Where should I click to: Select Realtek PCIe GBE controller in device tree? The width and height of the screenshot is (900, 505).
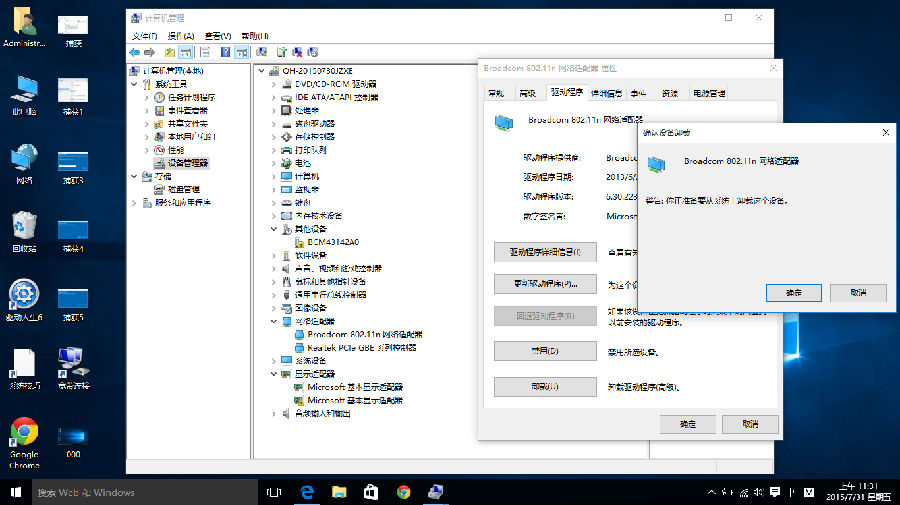point(362,347)
